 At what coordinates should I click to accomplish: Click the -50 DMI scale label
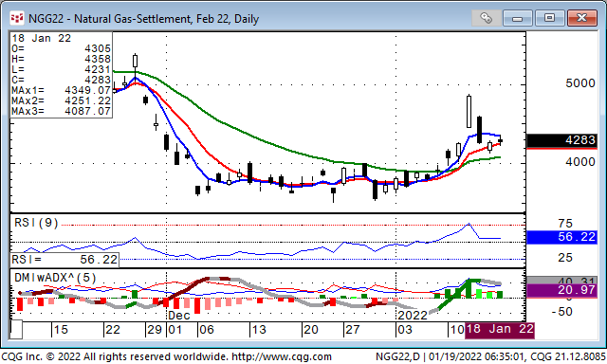pos(561,312)
